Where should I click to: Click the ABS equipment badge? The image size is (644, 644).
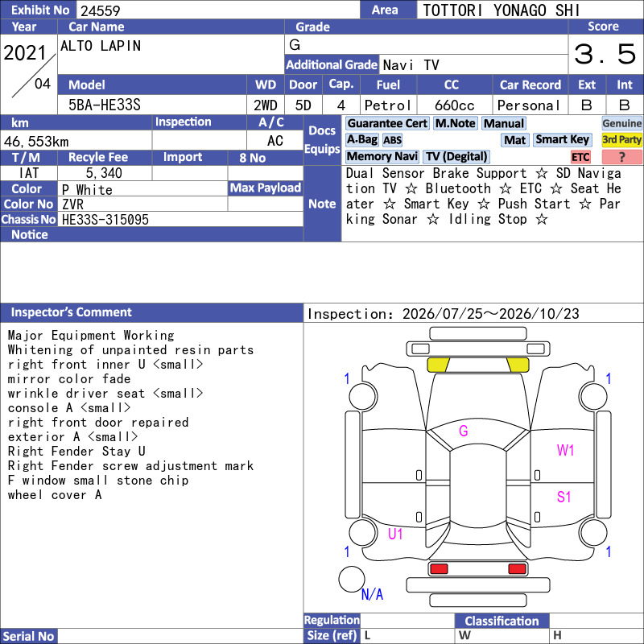392,140
